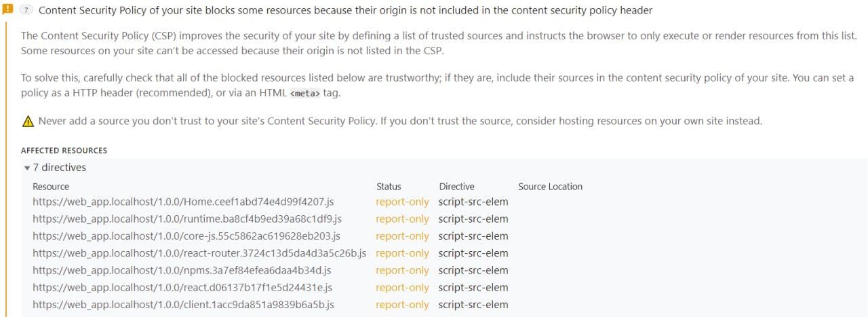Open the runtime.ba8cf4b9ed39a68c1df9.js resource link
The height and width of the screenshot is (317, 868).
[x=186, y=219]
